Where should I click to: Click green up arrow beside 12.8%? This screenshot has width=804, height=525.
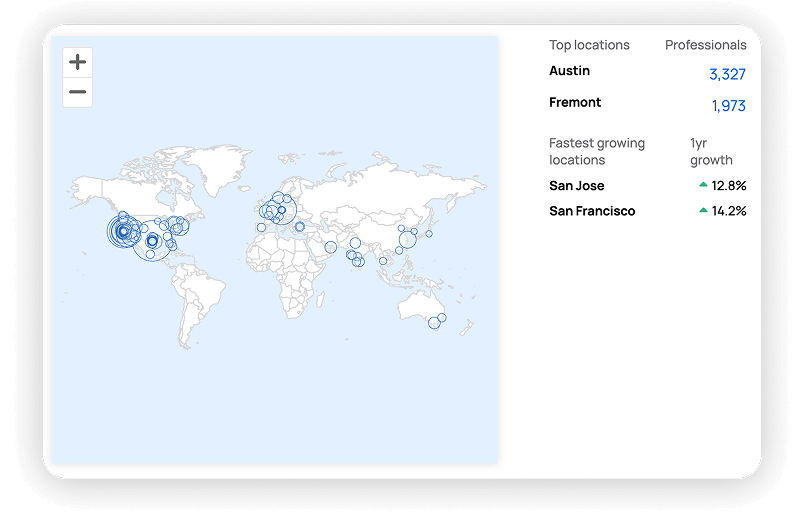tap(703, 185)
